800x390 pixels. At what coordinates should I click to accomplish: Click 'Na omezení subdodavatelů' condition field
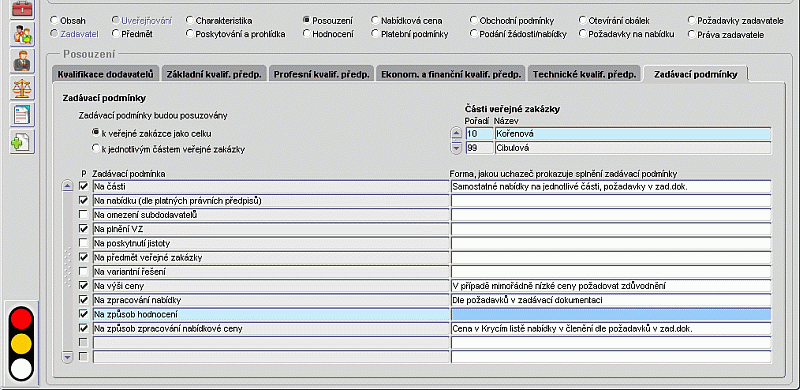pos(270,214)
